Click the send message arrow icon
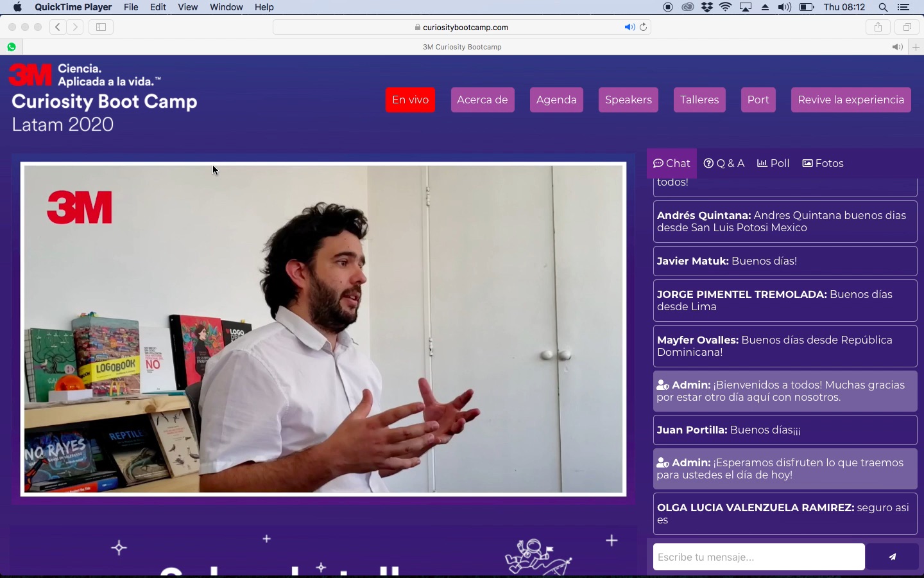 coord(892,557)
